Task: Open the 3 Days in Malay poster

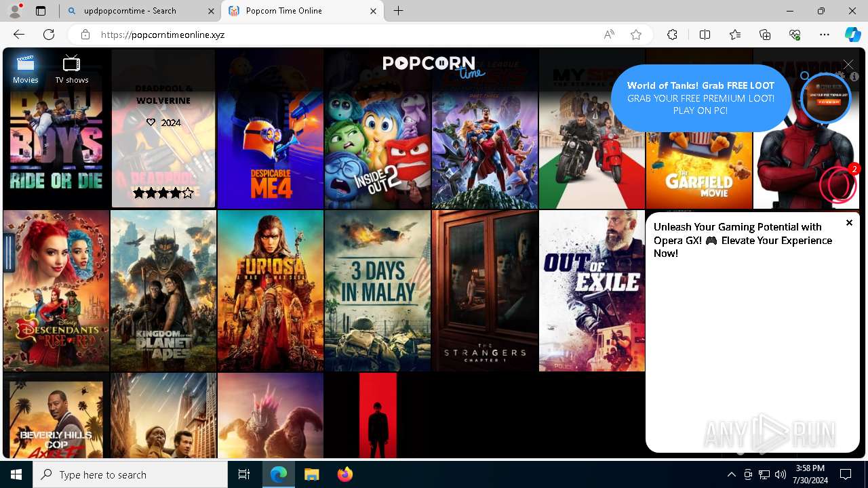Action: coord(378,291)
